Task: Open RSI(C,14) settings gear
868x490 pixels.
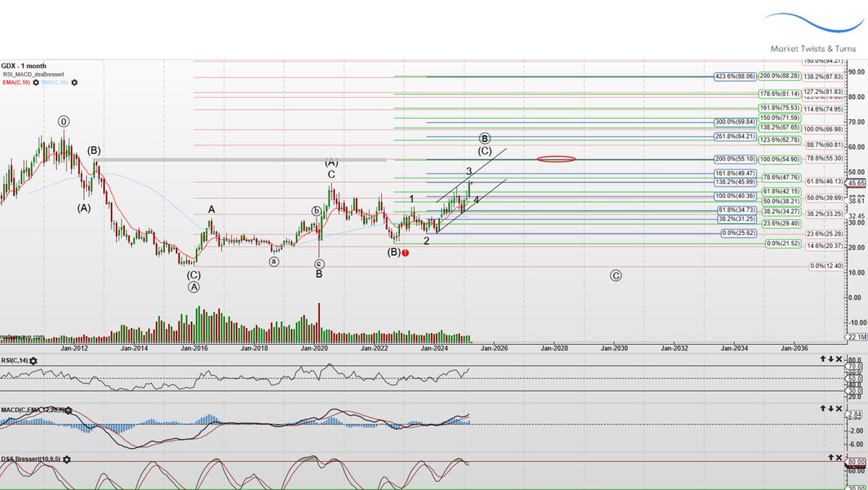Action: 33,360
